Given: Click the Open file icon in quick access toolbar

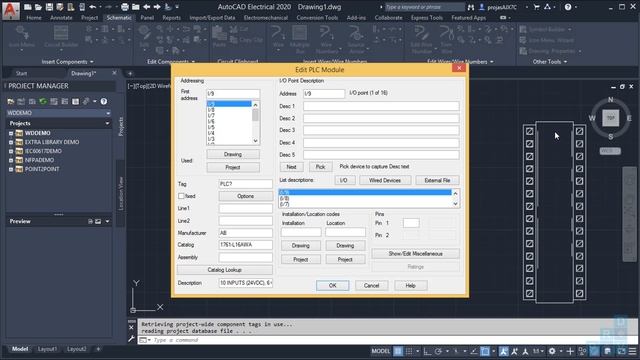Looking at the screenshot, I should tap(38, 7).
